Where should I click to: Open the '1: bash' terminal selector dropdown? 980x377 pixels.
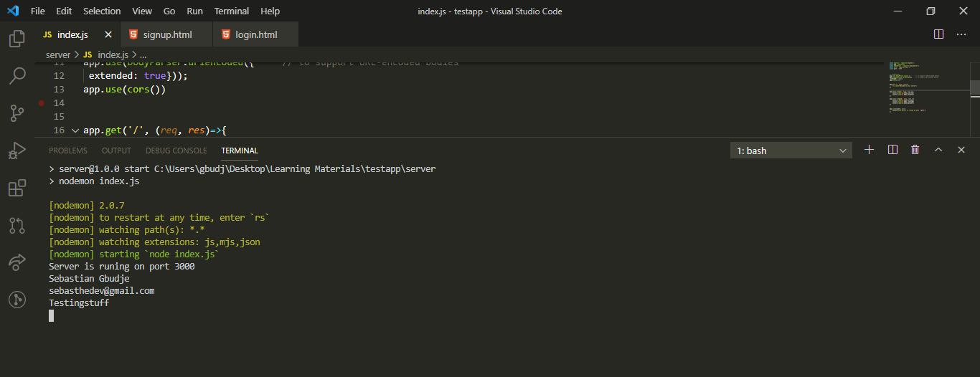point(791,151)
